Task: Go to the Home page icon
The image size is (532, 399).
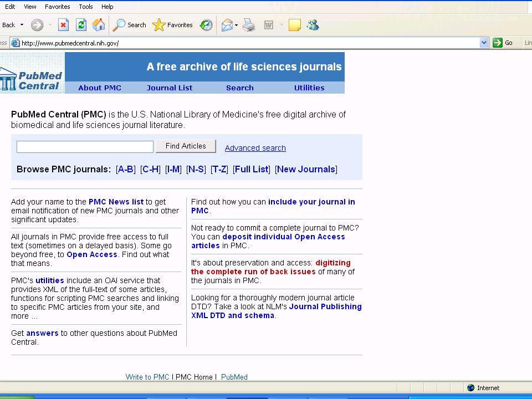Action: coord(99,25)
